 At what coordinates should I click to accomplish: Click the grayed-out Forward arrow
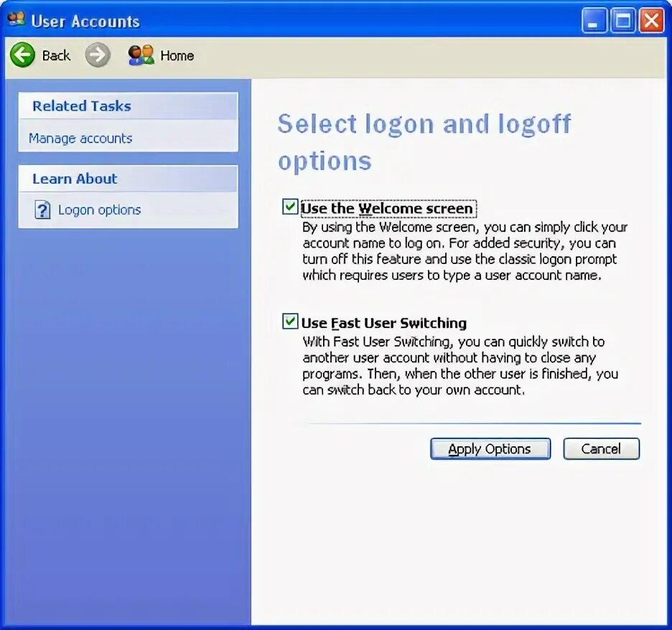(98, 55)
